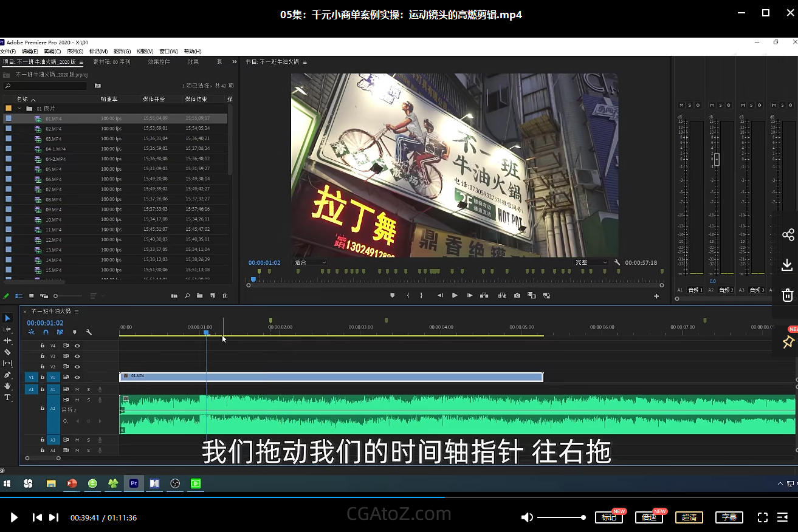
Task: Open the 完整 playback resolution dropdown
Action: (591, 262)
